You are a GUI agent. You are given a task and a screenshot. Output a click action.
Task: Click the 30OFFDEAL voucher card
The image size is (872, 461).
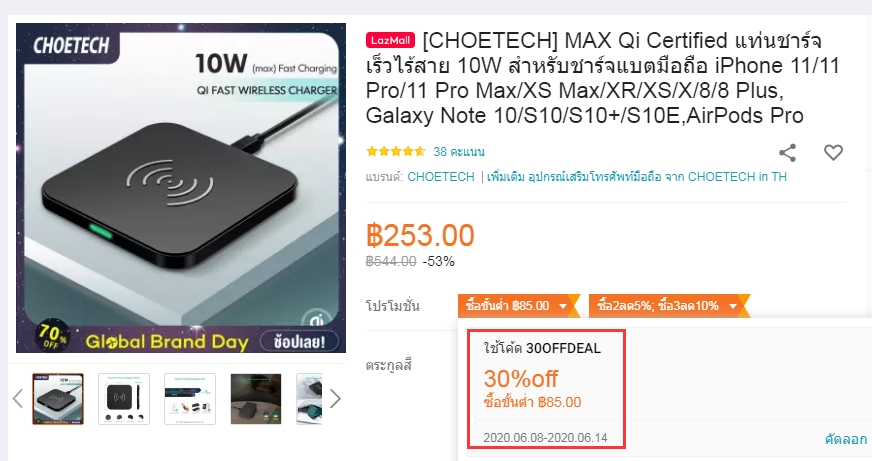click(547, 389)
